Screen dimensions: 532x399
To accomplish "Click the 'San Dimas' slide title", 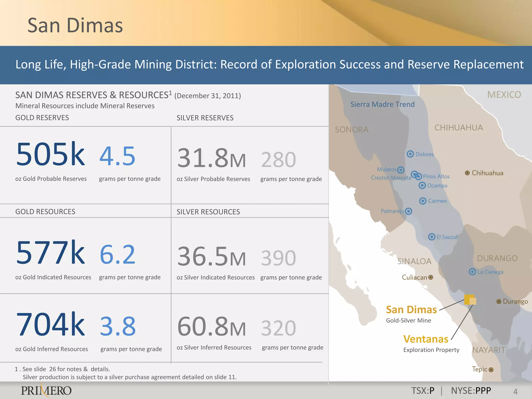I will pyautogui.click(x=75, y=25).
